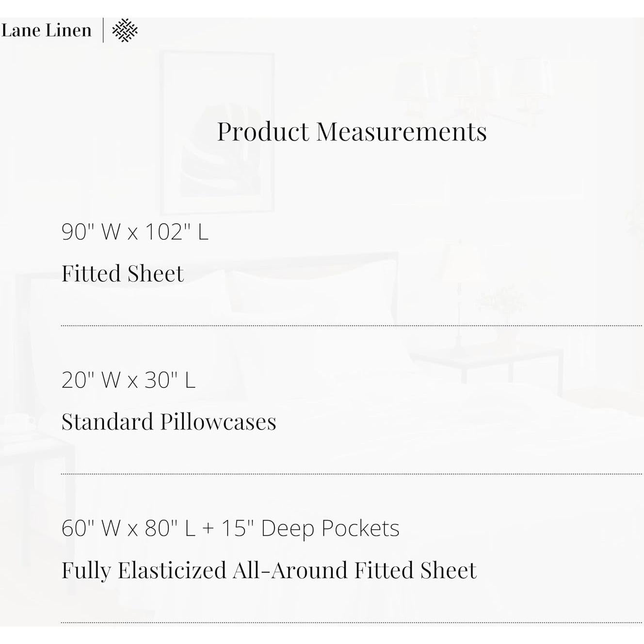
Task: Select the Fully Elasticized All-Around Fitted Sheet label
Action: click(269, 570)
